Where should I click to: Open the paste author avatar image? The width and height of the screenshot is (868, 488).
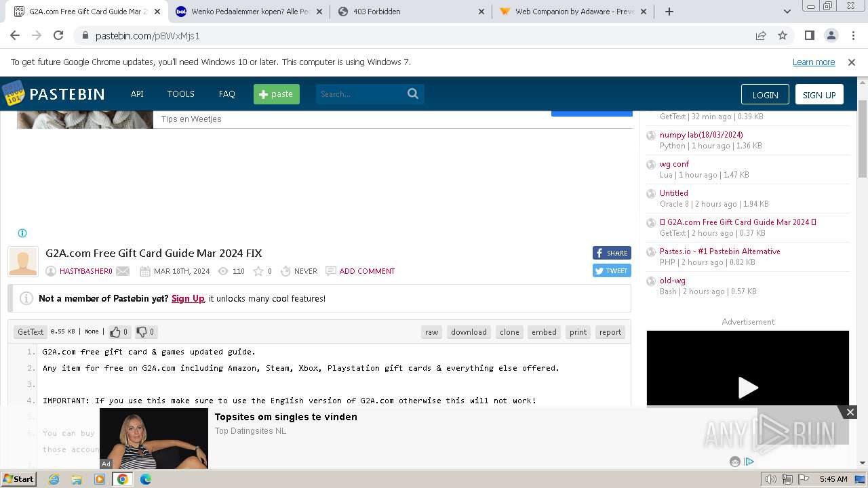tap(23, 262)
